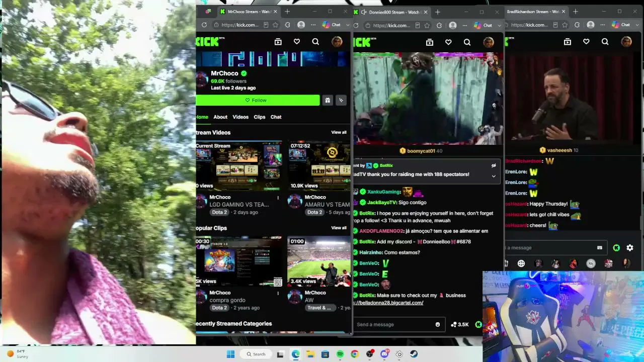The width and height of the screenshot is (644, 362).
Task: View all Stream Videos
Action: [339, 132]
